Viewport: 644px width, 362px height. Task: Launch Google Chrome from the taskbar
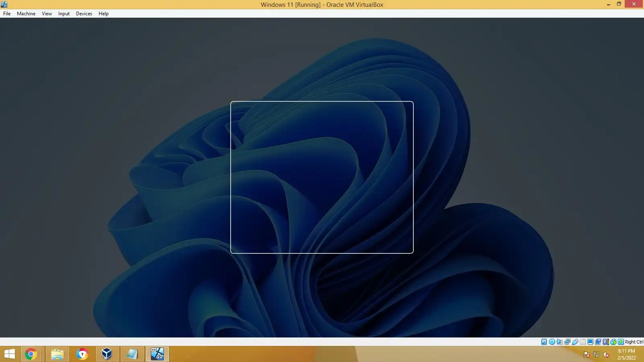(x=31, y=354)
